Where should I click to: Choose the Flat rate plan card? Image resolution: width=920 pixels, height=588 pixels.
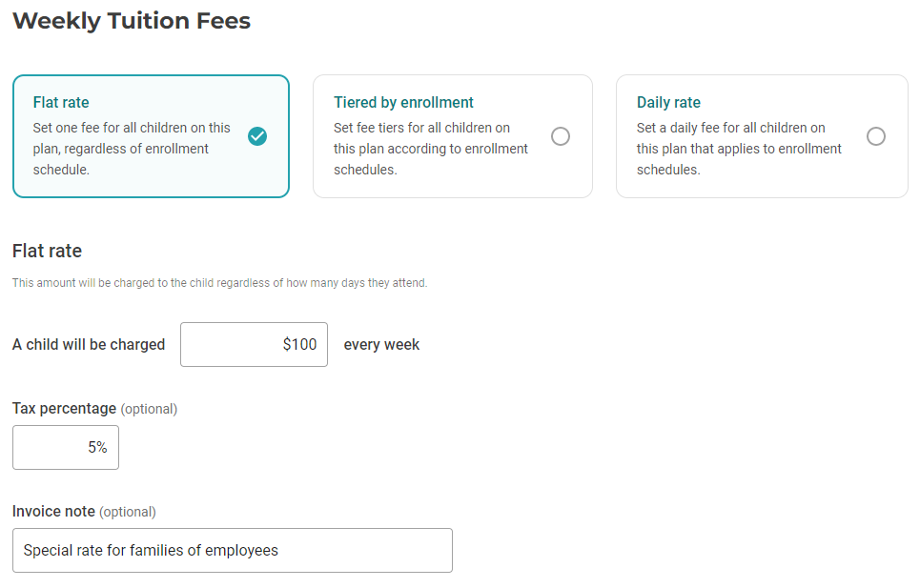pyautogui.click(x=151, y=136)
